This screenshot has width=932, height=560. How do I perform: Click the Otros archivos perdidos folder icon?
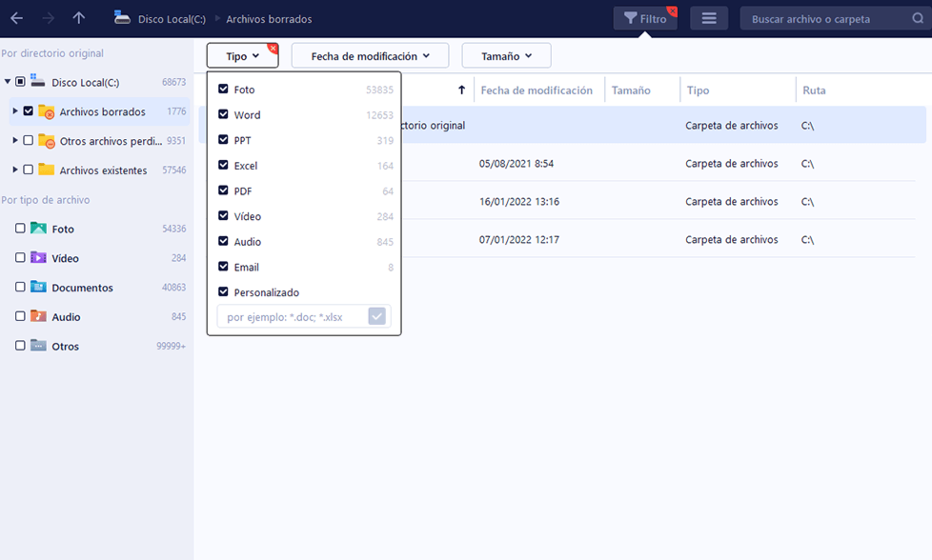tap(47, 141)
